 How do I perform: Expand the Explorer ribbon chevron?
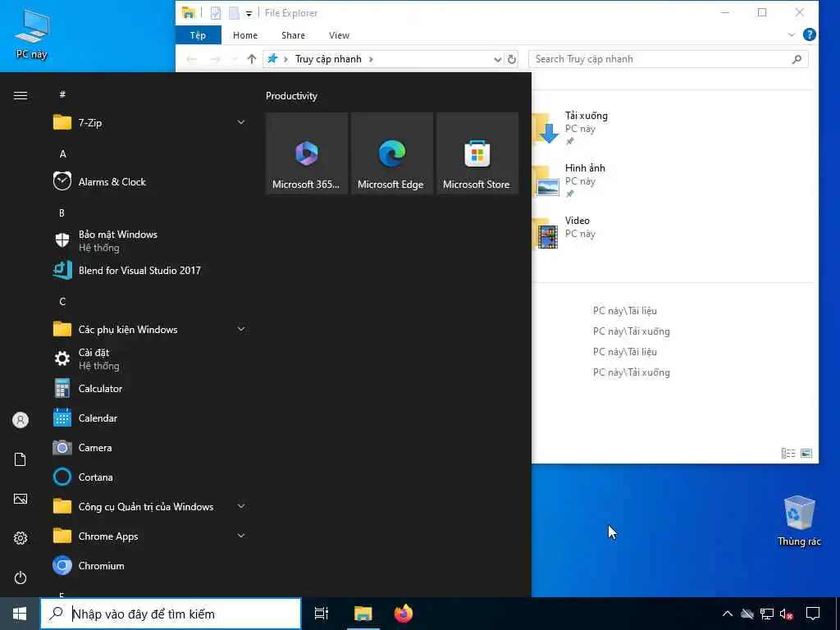792,34
